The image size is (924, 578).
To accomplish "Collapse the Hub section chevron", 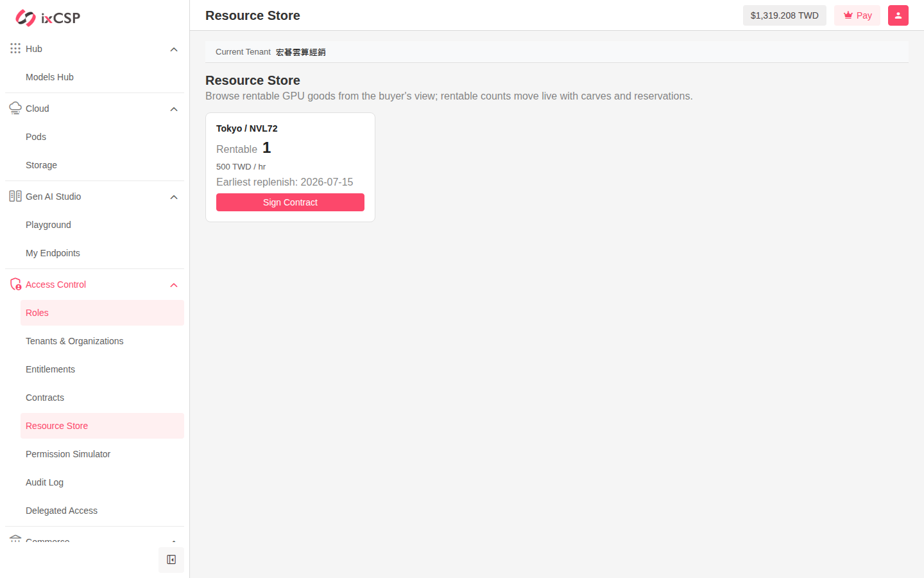I will [174, 49].
